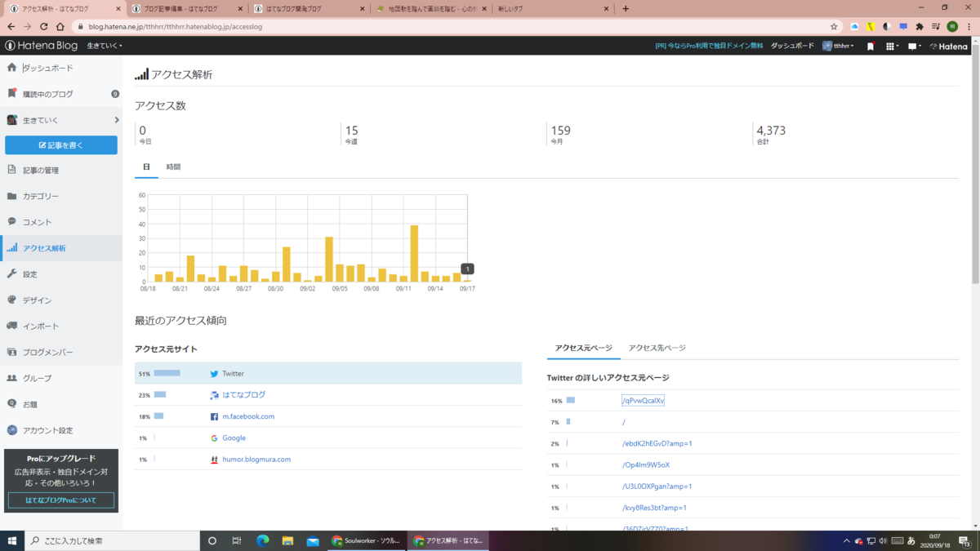This screenshot has height=551, width=980.
Task: Click the Hatena bookmark notification icon
Action: tap(871, 47)
